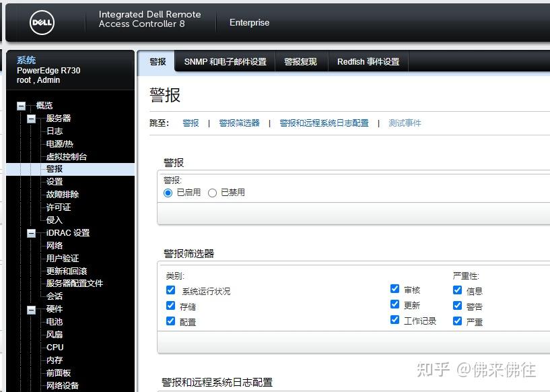Viewport: 550px width, 392px height.
Task: Click the Dell logo icon
Action: coord(42,22)
